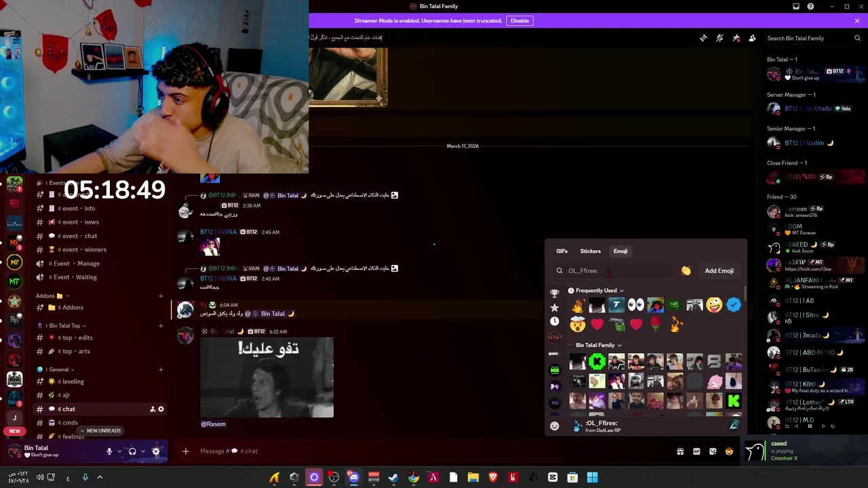Select the Emoji tab
The image size is (868, 488).
tap(620, 251)
